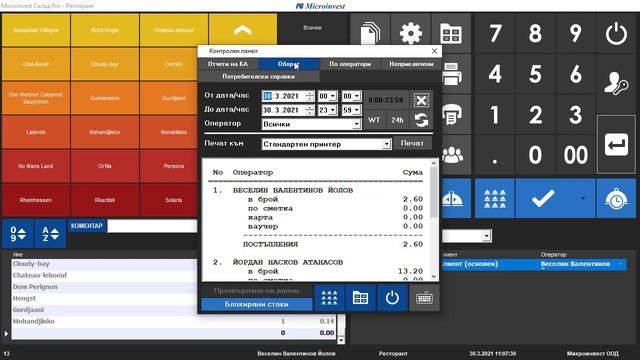Open the dropdown right of the panel

point(486,236)
